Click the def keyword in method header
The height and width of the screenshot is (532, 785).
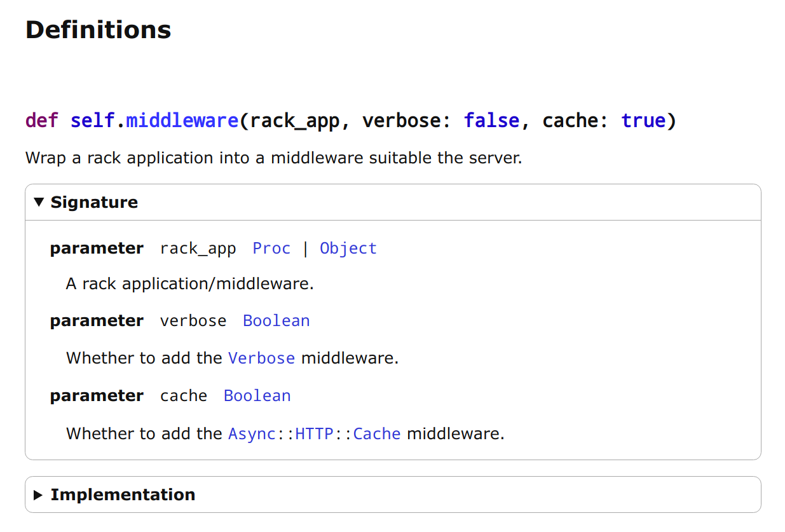42,120
